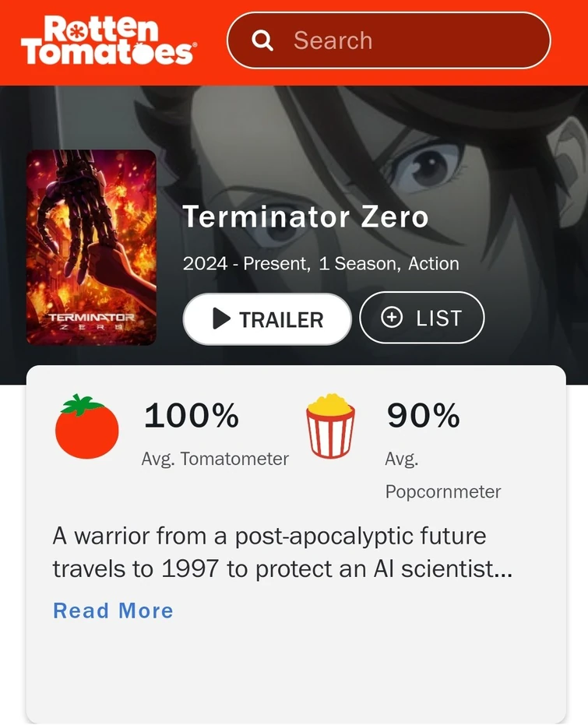Click the red Tomatometer tomato icon
The height and width of the screenshot is (725, 588).
86,427
